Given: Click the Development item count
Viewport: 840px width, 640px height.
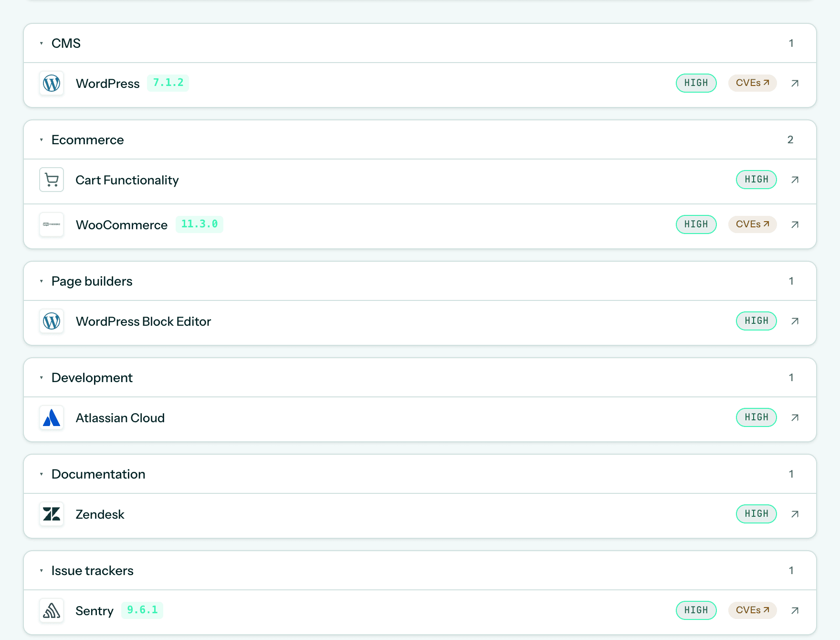Looking at the screenshot, I should point(791,377).
